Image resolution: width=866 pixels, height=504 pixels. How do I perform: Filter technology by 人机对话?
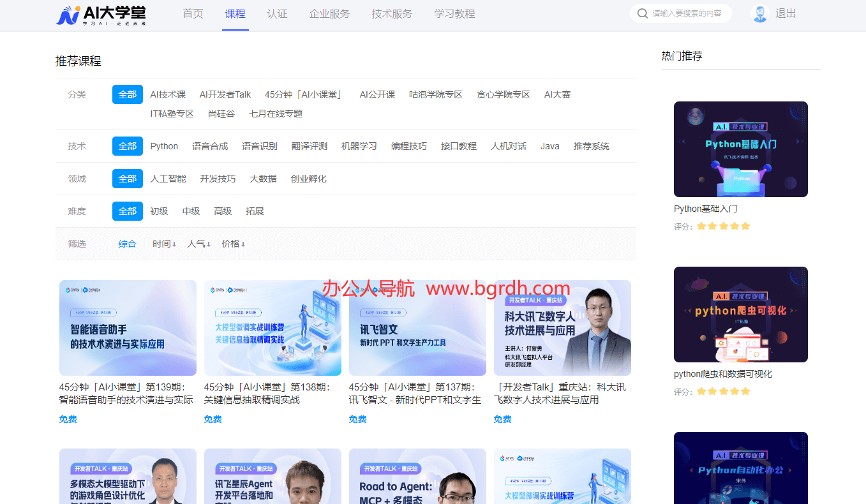click(509, 146)
